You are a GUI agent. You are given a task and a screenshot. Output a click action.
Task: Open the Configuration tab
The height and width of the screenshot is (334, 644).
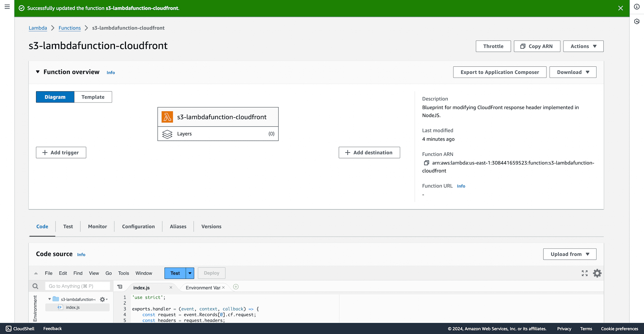pos(138,227)
